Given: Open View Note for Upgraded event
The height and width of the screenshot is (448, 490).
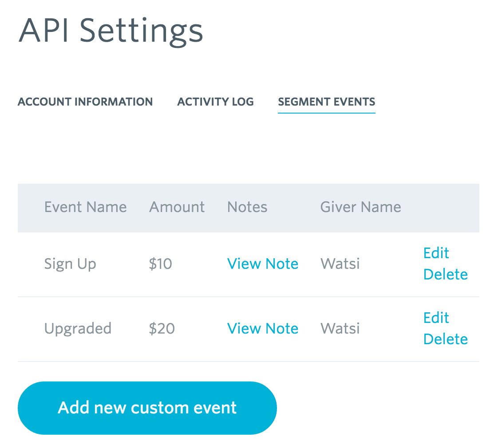Looking at the screenshot, I should tap(262, 329).
